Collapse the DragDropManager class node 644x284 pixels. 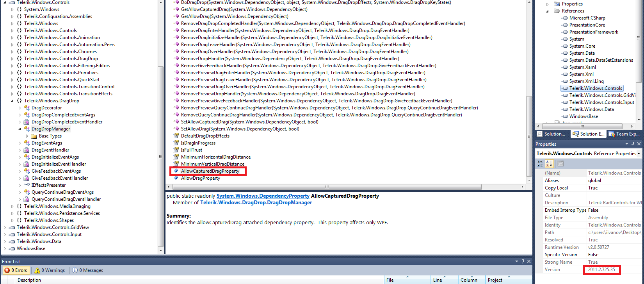[x=20, y=129]
